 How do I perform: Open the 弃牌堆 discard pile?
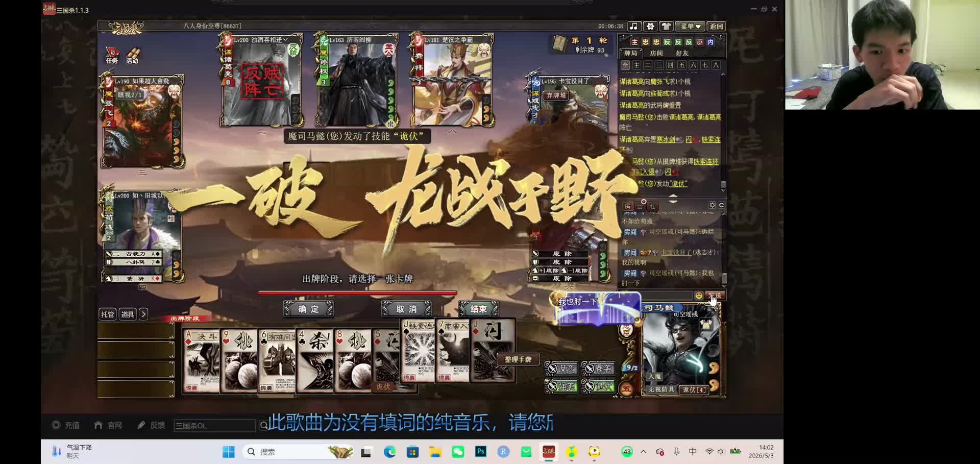[556, 95]
